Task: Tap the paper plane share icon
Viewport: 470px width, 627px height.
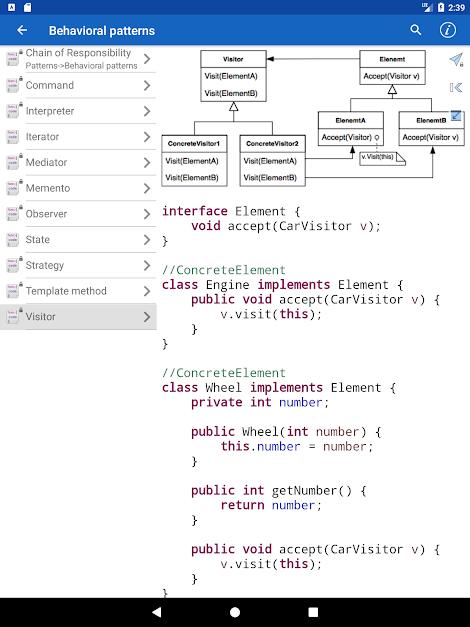Action: [456, 60]
